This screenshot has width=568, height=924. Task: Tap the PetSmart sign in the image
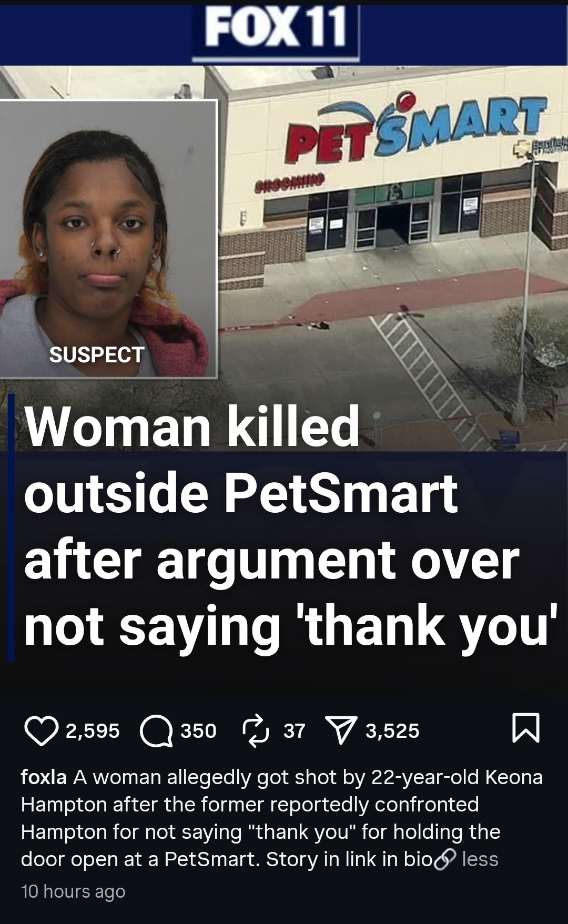[x=415, y=126]
